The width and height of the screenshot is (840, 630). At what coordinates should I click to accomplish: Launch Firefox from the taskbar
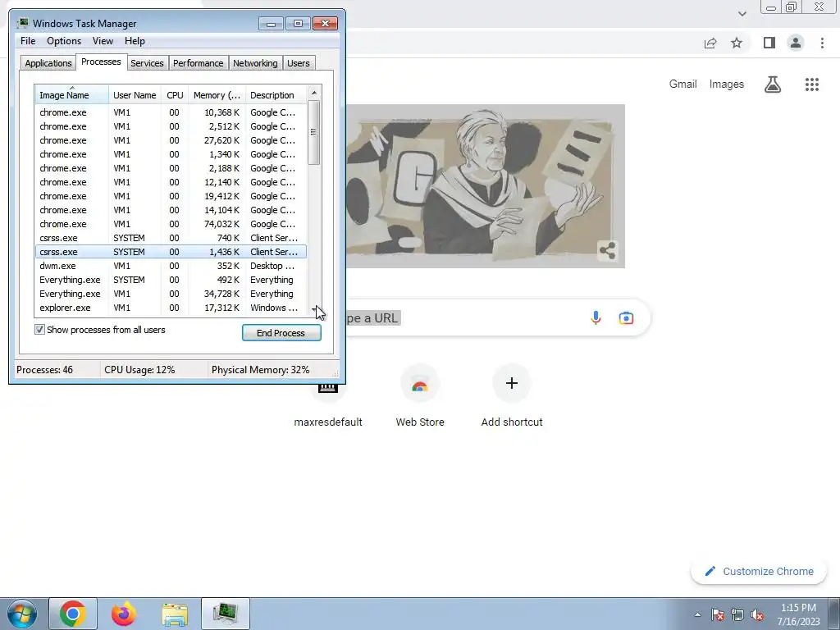124,614
